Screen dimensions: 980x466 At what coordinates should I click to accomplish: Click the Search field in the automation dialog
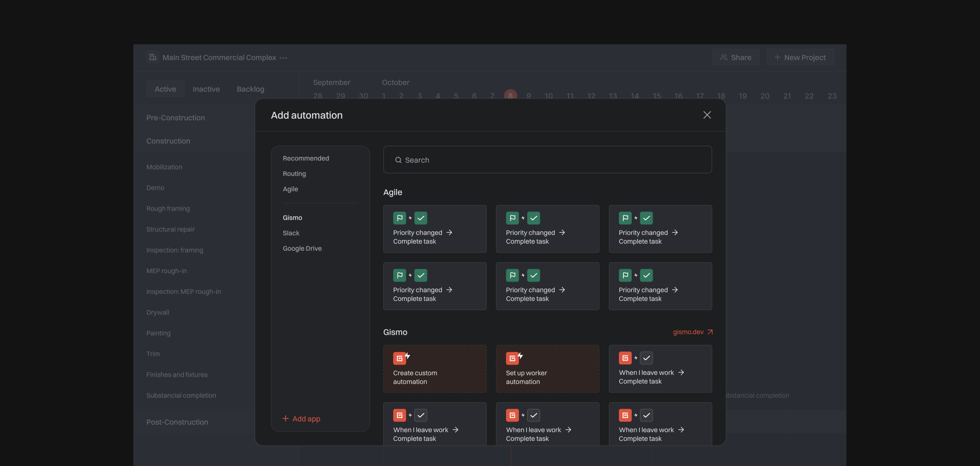[x=548, y=160]
